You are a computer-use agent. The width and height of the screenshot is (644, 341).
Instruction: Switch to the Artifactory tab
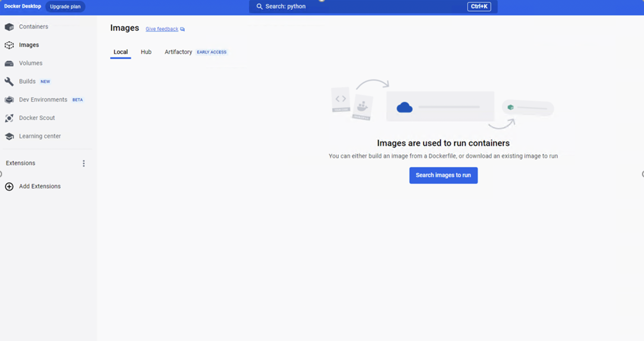click(178, 52)
